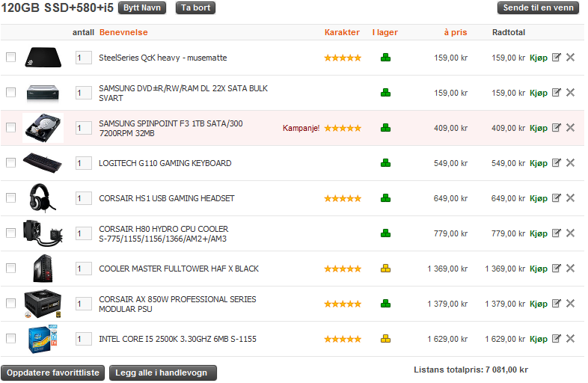Open LOGITECH G110 GAMING KEYBOARD product name

(165, 163)
